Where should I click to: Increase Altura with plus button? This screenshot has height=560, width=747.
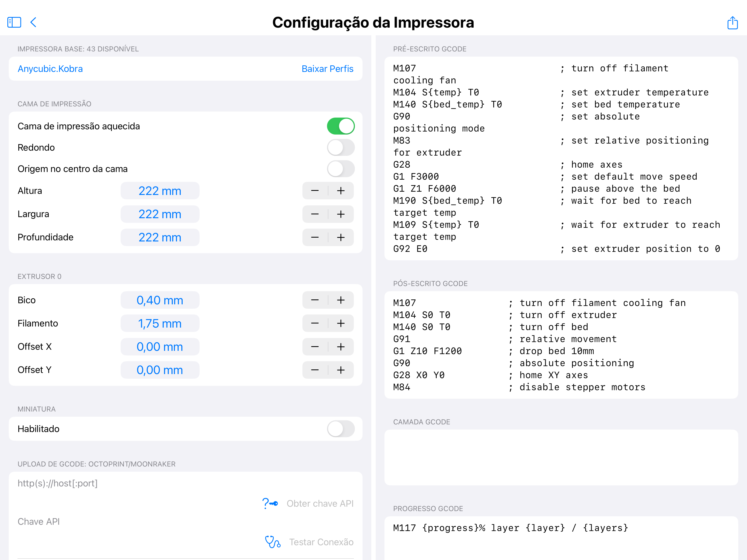coord(341,191)
